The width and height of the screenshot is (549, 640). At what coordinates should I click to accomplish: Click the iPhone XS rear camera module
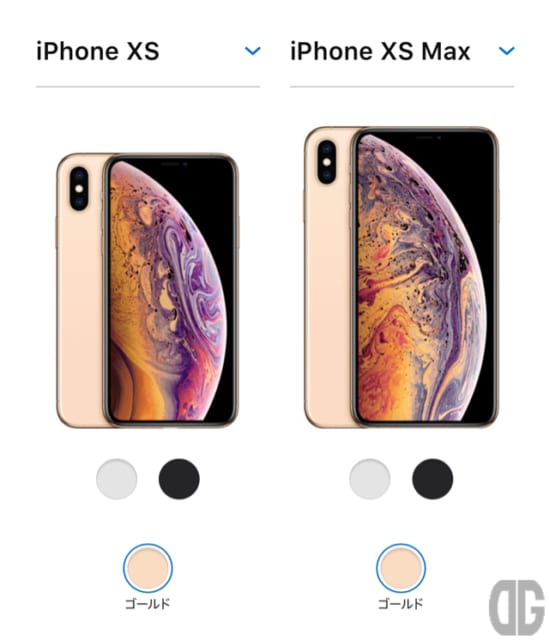pyautogui.click(x=79, y=189)
